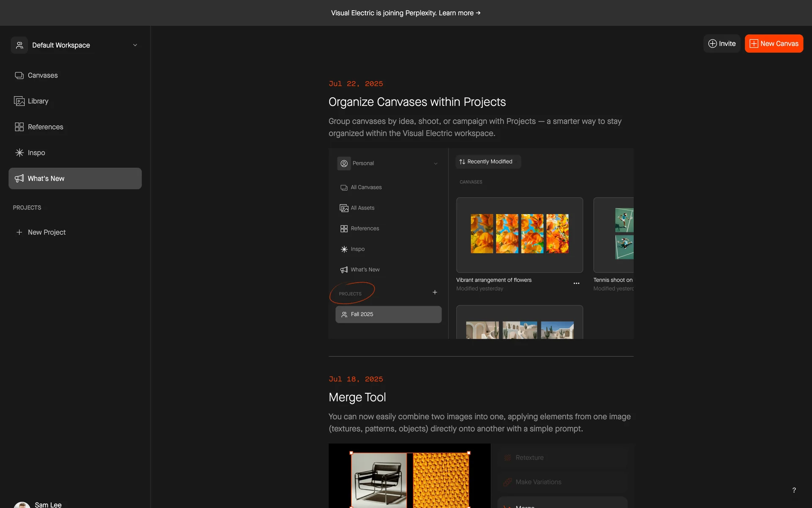
Task: Click the help question mark icon
Action: click(794, 490)
